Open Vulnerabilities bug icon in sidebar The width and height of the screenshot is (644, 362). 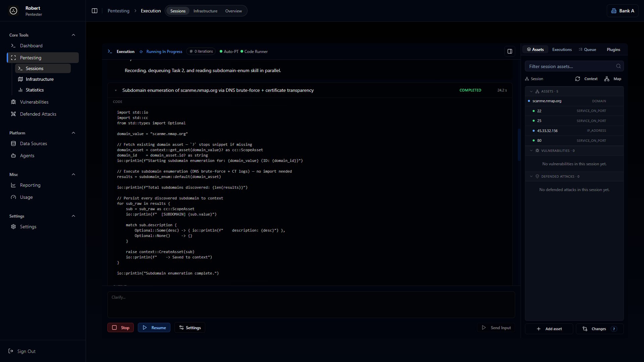(13, 102)
